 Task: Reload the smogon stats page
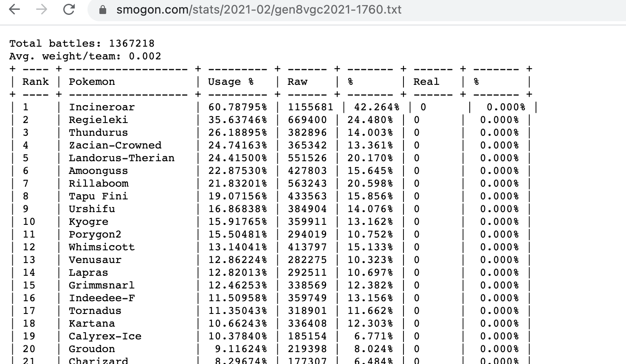coord(69,9)
